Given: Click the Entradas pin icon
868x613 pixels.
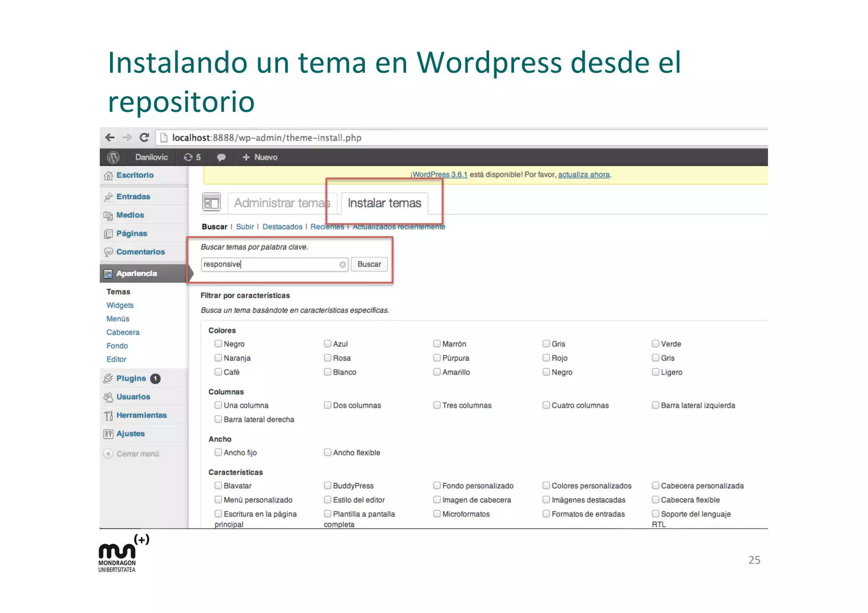Looking at the screenshot, I should [108, 197].
